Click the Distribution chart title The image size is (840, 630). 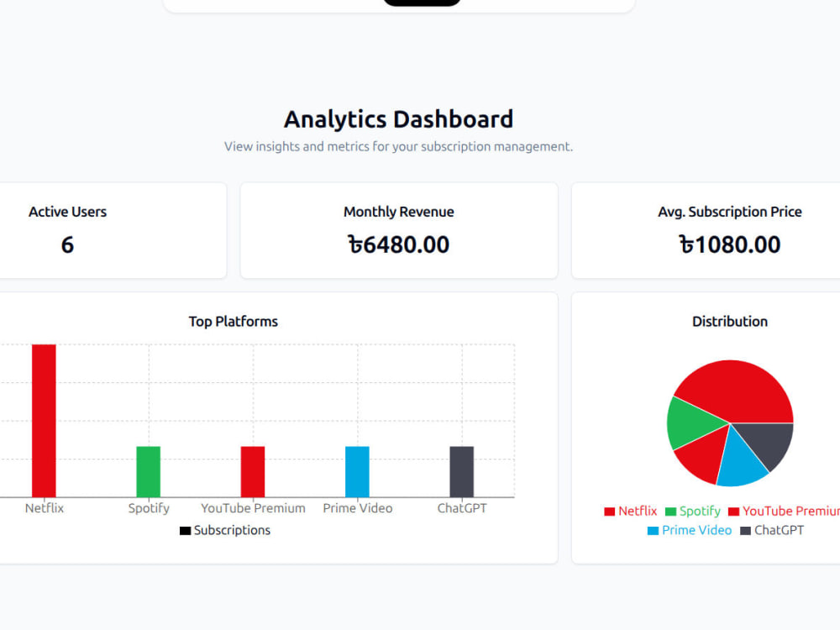pos(730,322)
